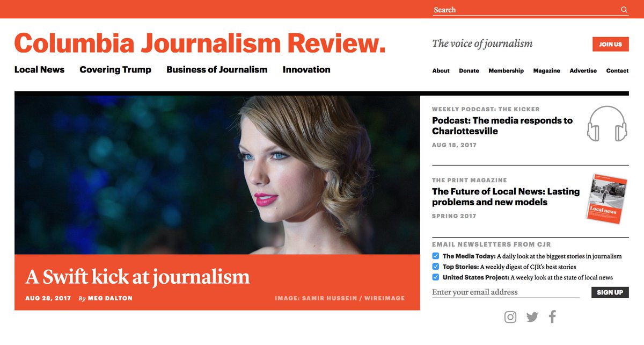Click 'The voice of journalism' tagline
The image size is (644, 345).
(x=482, y=44)
